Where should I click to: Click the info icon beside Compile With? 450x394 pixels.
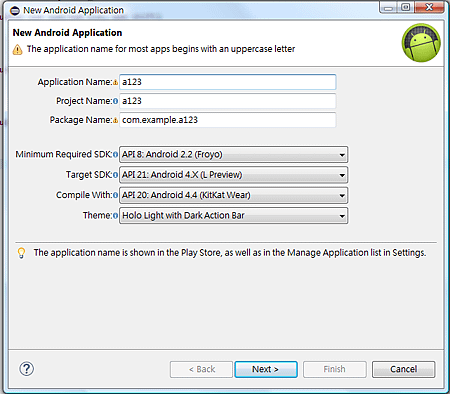pos(115,195)
